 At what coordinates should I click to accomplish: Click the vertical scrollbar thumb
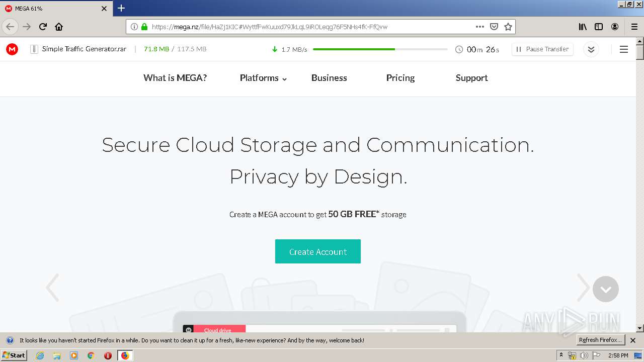[x=640, y=52]
